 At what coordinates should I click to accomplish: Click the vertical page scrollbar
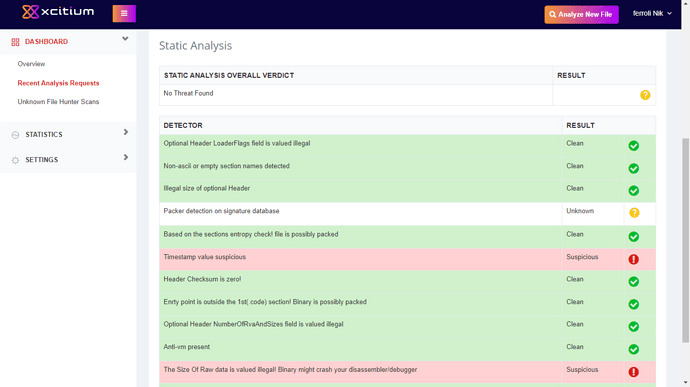point(686,240)
